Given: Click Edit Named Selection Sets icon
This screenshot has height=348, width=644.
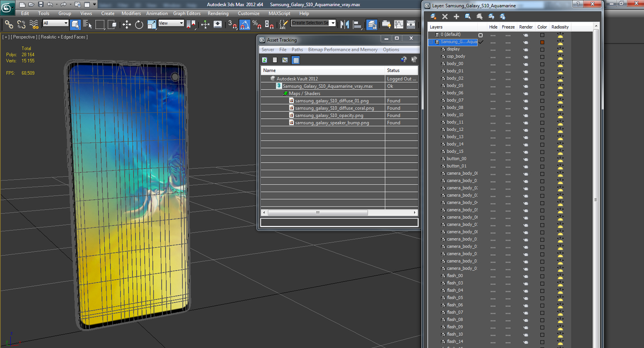Looking at the screenshot, I should click(x=283, y=24).
